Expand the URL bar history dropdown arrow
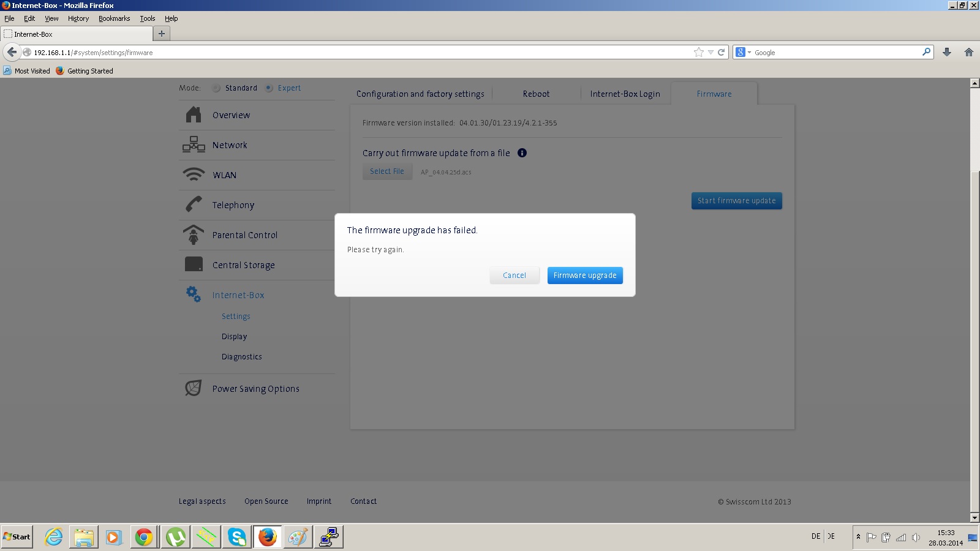Screen dimensions: 980x551 point(710,53)
